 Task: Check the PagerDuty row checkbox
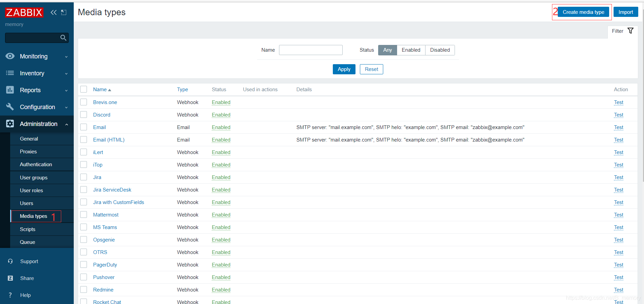pyautogui.click(x=84, y=264)
